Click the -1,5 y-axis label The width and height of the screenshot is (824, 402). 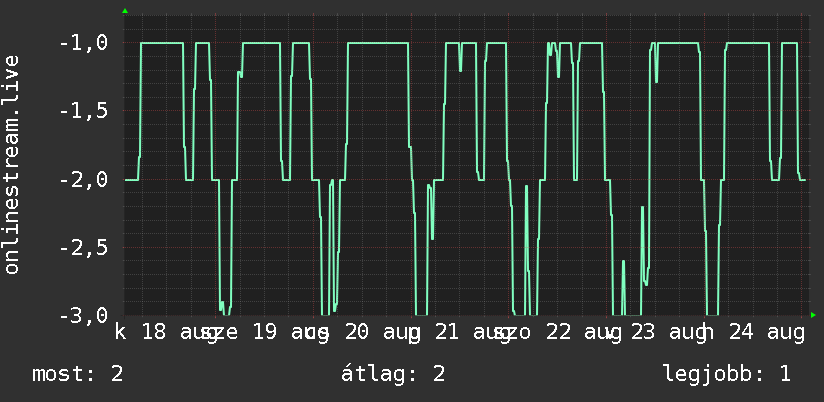coord(84,111)
